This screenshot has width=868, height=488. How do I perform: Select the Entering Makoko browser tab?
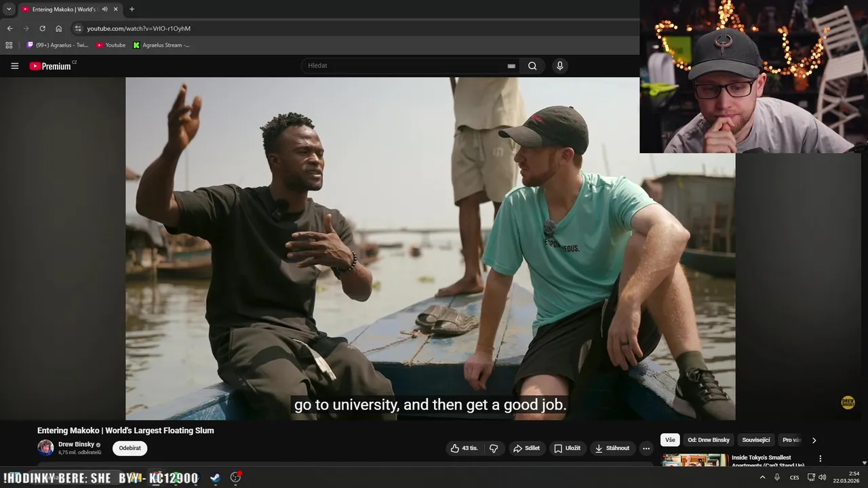70,9
